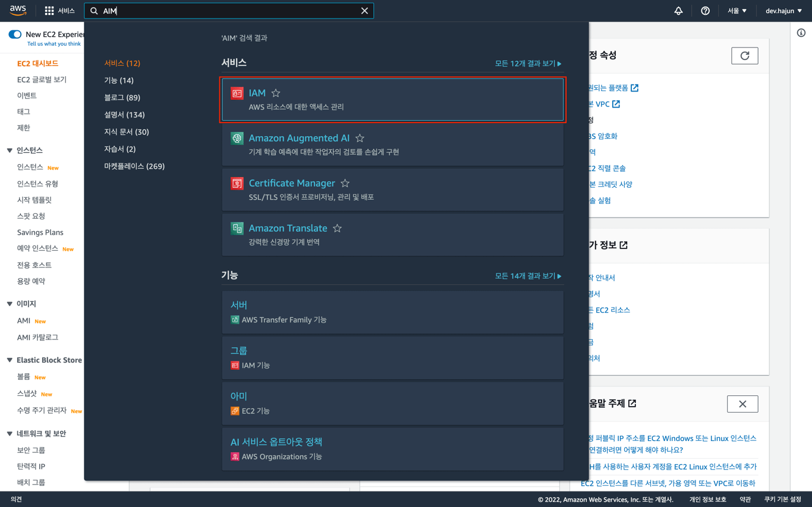Open 쿠키 기본 설정 in footer
Viewport: 812px width, 507px height.
click(x=783, y=499)
